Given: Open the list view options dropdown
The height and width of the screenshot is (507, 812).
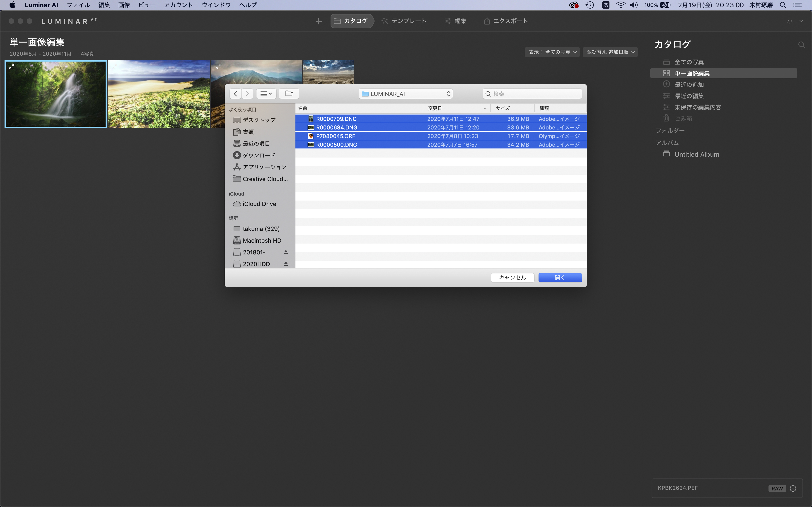Looking at the screenshot, I should point(266,93).
